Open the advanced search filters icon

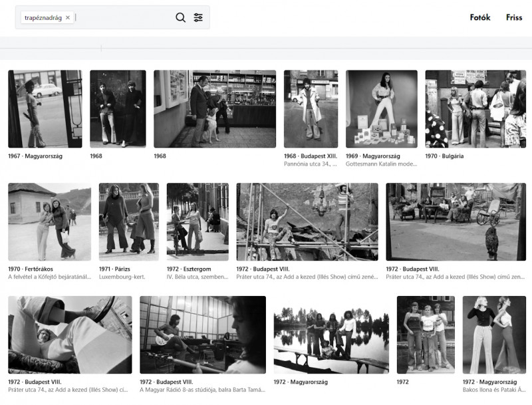[x=198, y=17]
